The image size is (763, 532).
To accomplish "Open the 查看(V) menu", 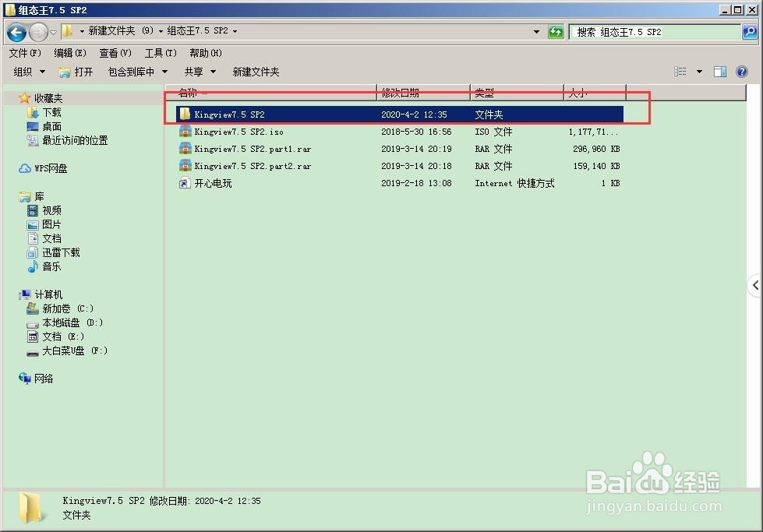I will [x=115, y=53].
